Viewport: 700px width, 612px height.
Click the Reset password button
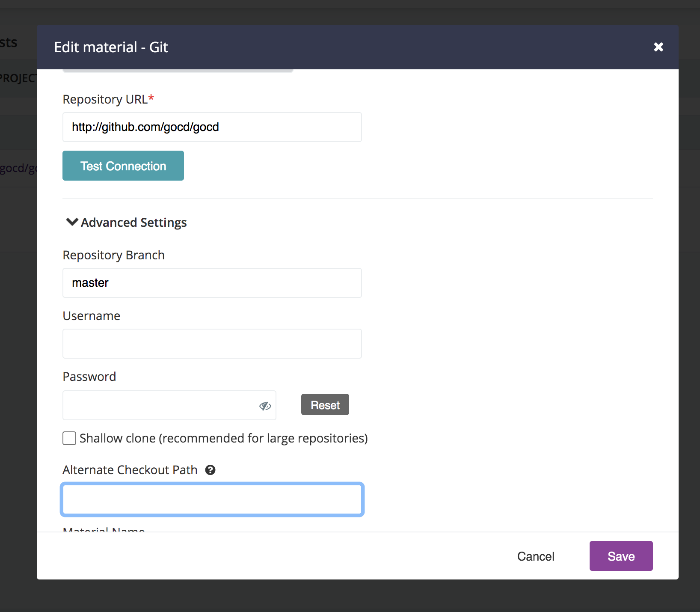[325, 404]
